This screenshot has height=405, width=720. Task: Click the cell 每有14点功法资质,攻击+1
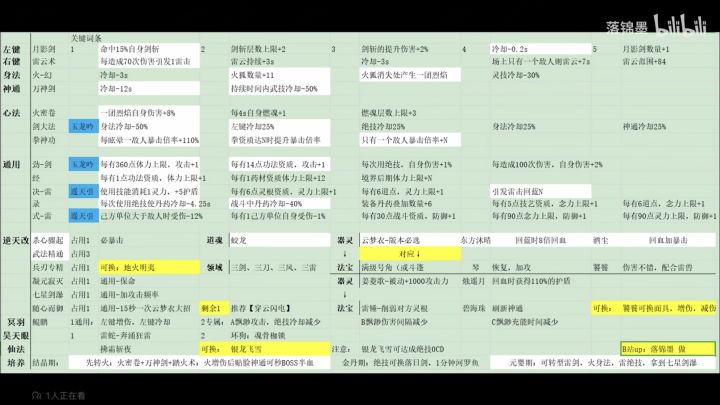[280, 164]
